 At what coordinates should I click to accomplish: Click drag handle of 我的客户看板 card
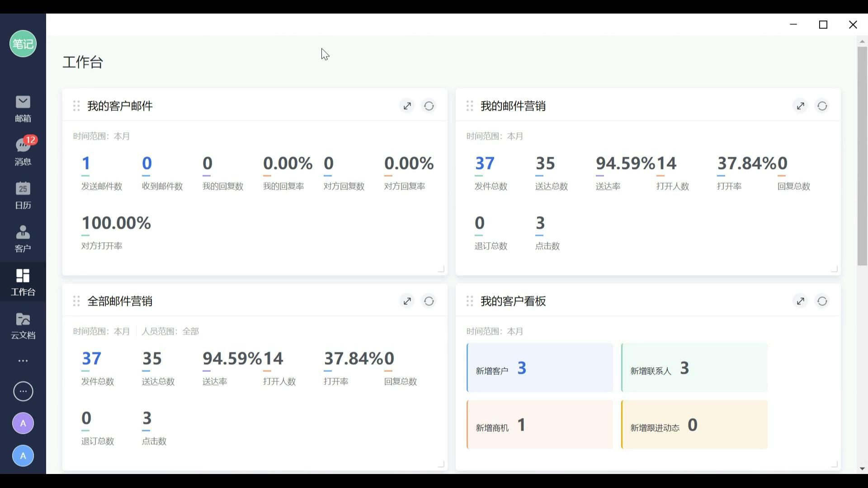pyautogui.click(x=470, y=301)
